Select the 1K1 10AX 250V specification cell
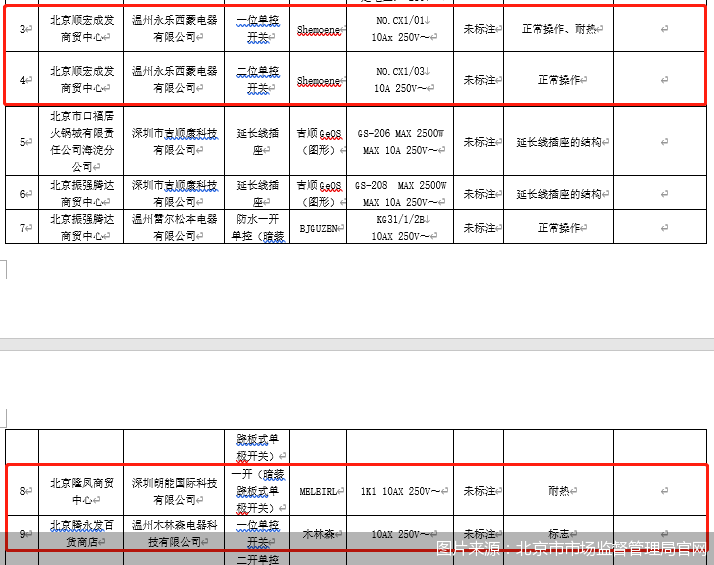Viewport: 714px width, 565px height. (399, 492)
